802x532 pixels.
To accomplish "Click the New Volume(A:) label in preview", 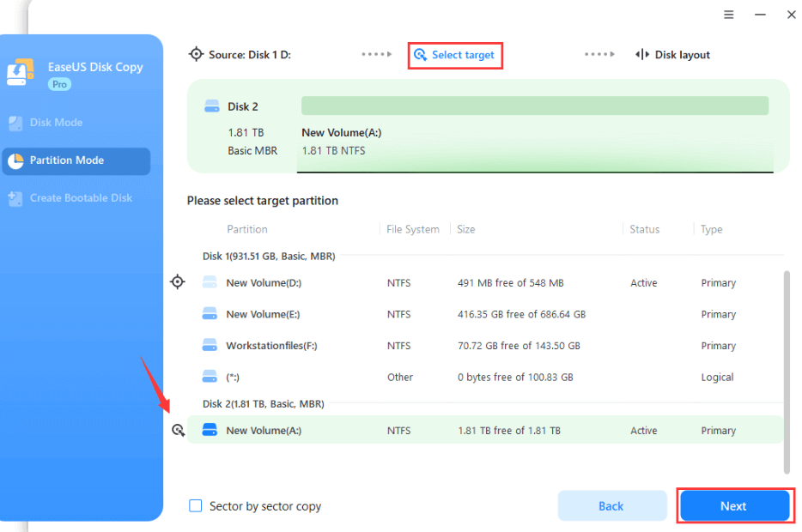I will click(342, 133).
